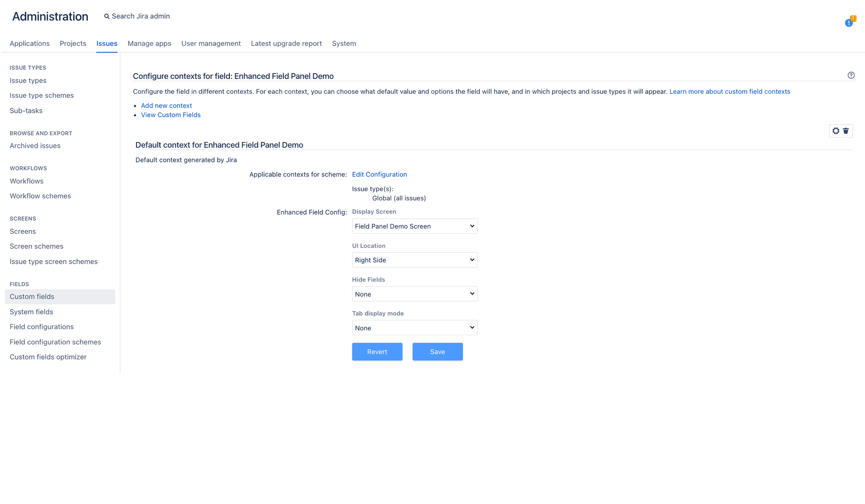Click the notifications bell with badge
865x504 pixels.
(x=849, y=23)
